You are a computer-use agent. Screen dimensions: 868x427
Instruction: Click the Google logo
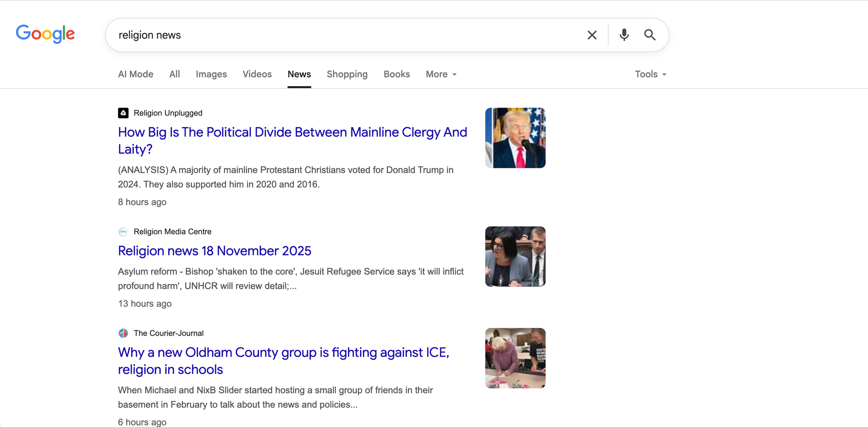click(45, 34)
